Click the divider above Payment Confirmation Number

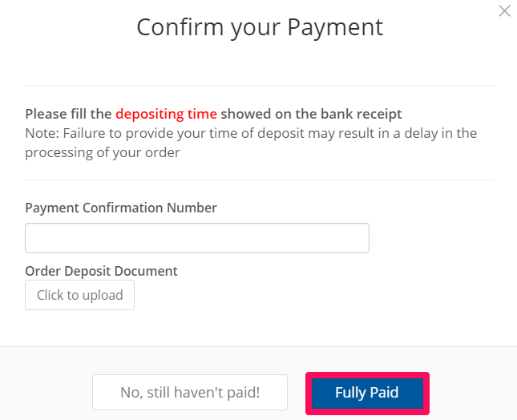(x=259, y=180)
